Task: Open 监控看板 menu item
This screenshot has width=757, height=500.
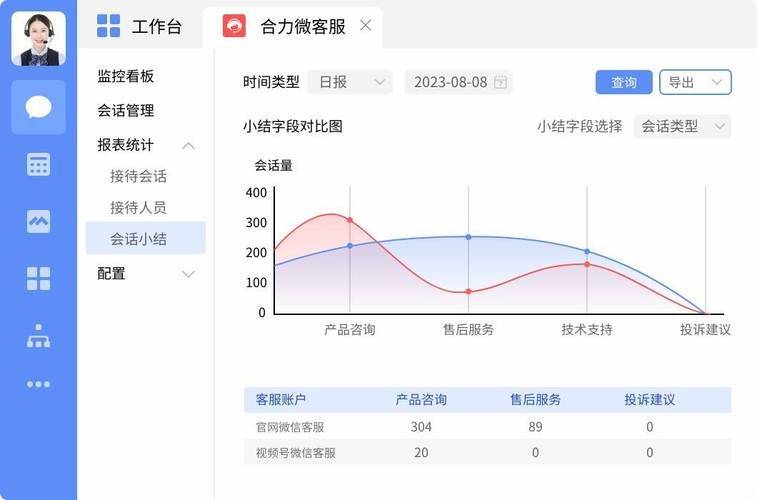Action: (126, 76)
